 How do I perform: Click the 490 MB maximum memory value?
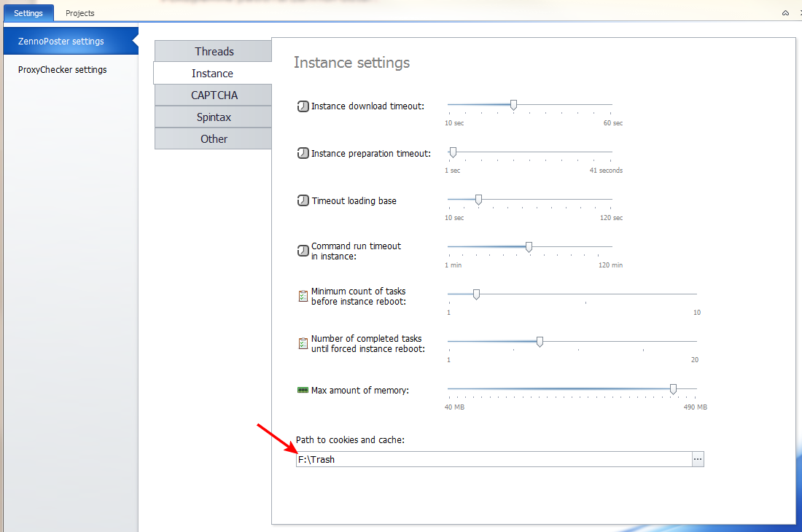coord(695,407)
